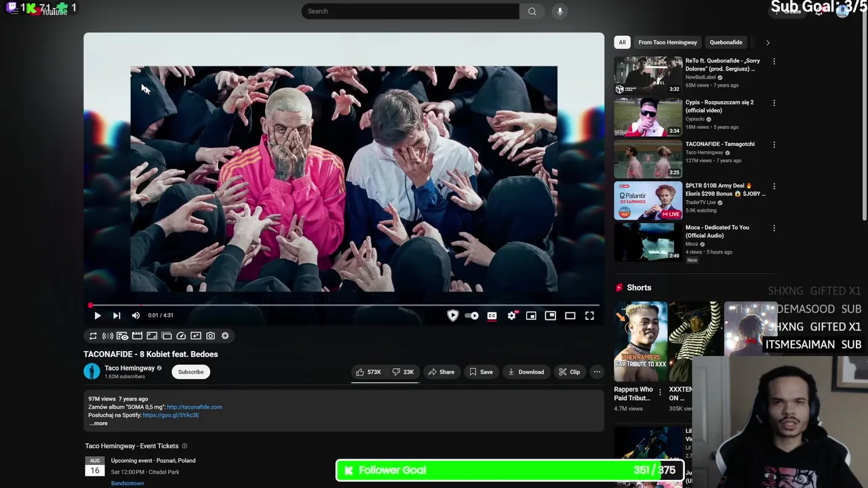Open the Rappers Who Paid Tribute short
868x488 pixels.
point(641,342)
